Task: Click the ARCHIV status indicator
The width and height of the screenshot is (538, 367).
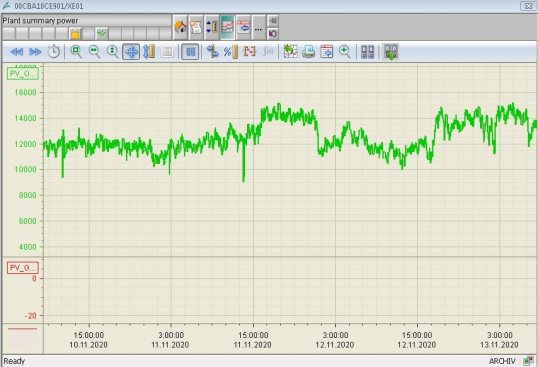Action: coord(502,361)
